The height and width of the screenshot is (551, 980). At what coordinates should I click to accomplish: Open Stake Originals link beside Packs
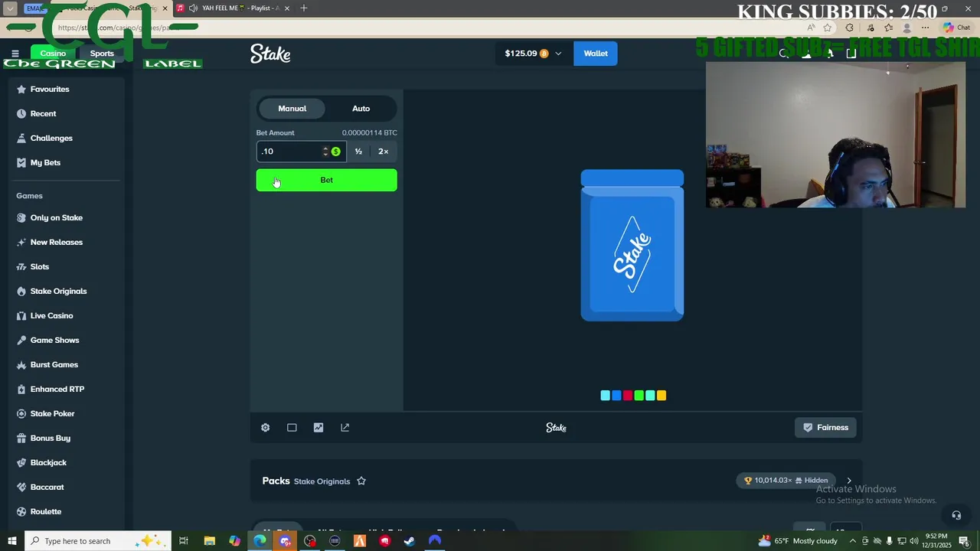[322, 481]
